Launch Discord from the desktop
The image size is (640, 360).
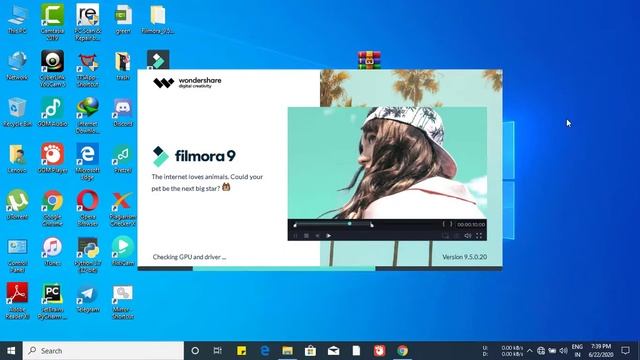(123, 112)
